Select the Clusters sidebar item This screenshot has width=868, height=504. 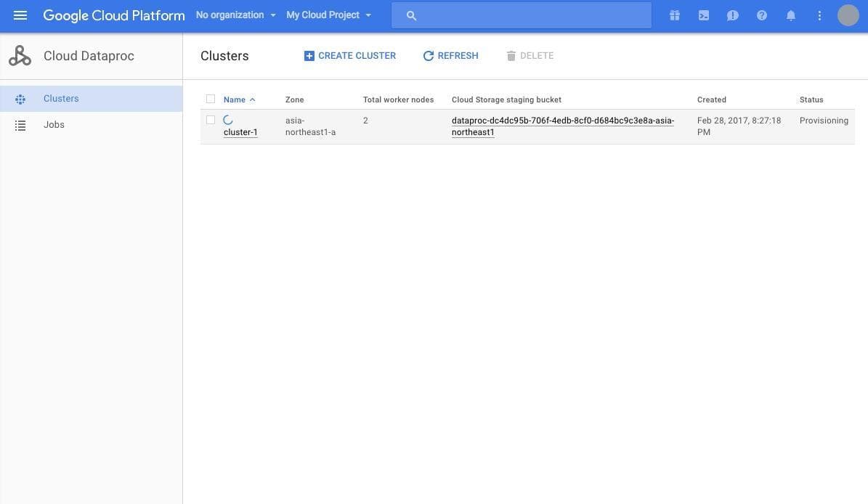[92, 99]
